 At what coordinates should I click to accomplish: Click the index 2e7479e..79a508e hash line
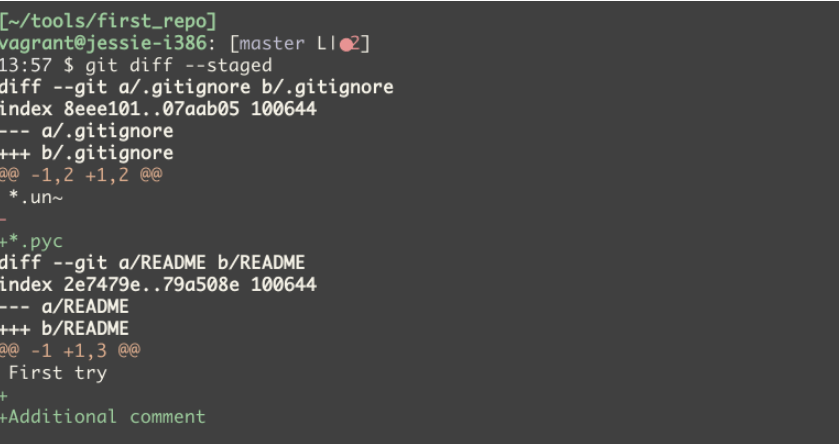click(x=158, y=285)
